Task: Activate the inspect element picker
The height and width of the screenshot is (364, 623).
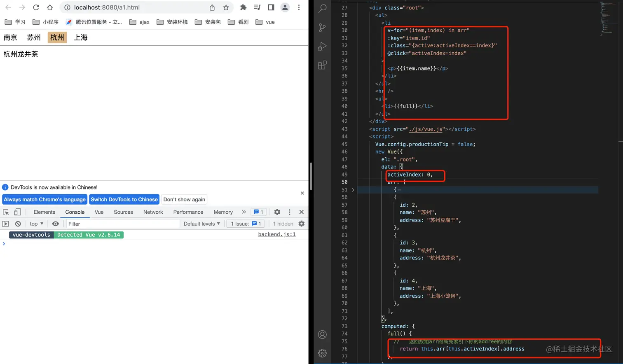Action: pos(6,212)
